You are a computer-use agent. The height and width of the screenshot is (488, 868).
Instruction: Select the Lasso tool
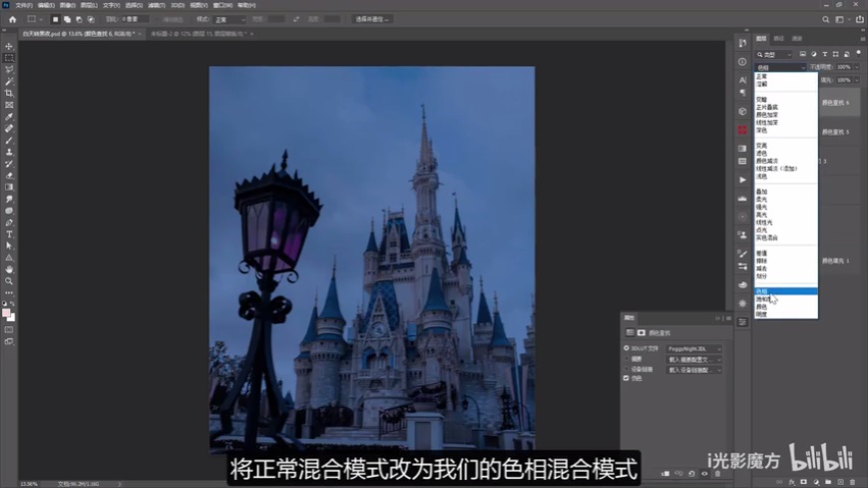[x=9, y=70]
